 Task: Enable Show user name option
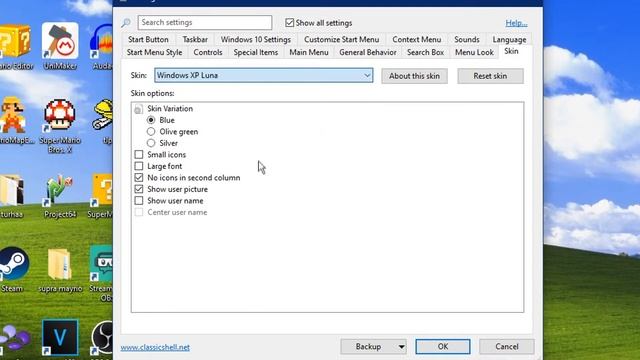click(x=139, y=200)
